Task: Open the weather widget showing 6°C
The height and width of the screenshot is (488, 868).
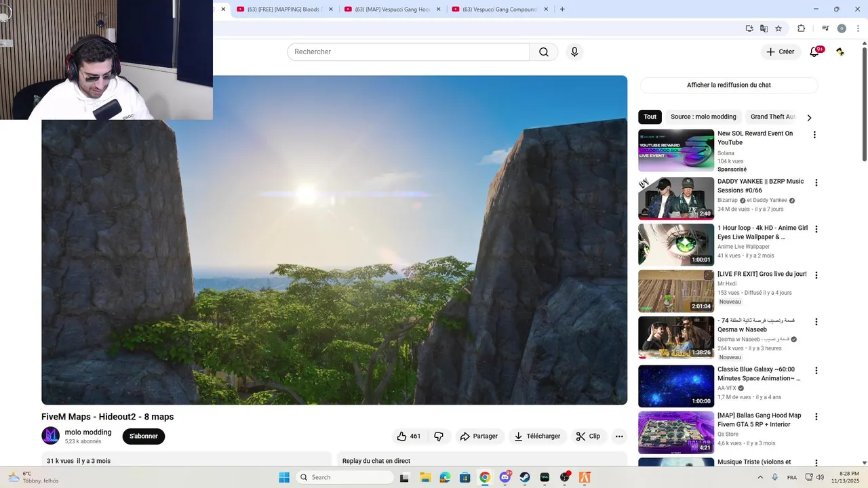Action: tap(33, 477)
